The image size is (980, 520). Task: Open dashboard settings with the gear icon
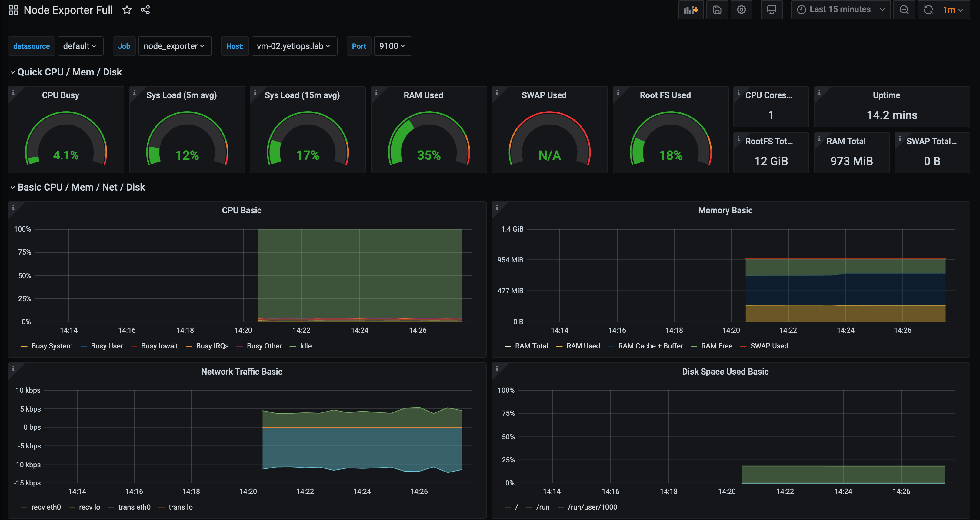tap(741, 9)
